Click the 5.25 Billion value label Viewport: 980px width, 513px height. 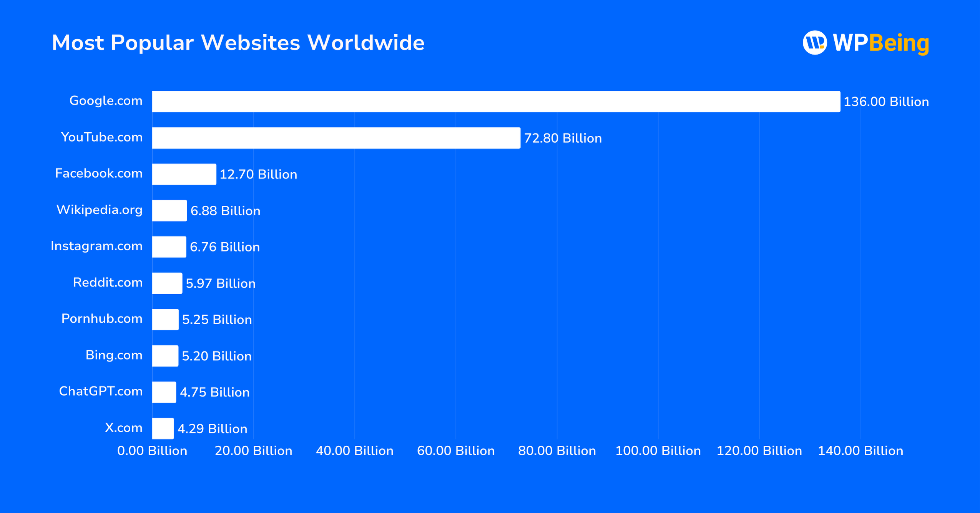(x=217, y=320)
